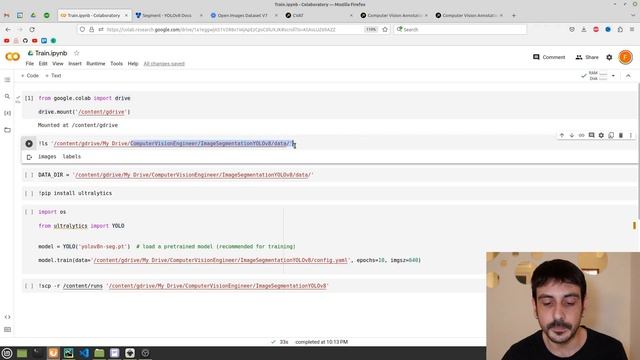The image size is (640, 360).
Task: Go back in Firefox
Action: coord(8,29)
